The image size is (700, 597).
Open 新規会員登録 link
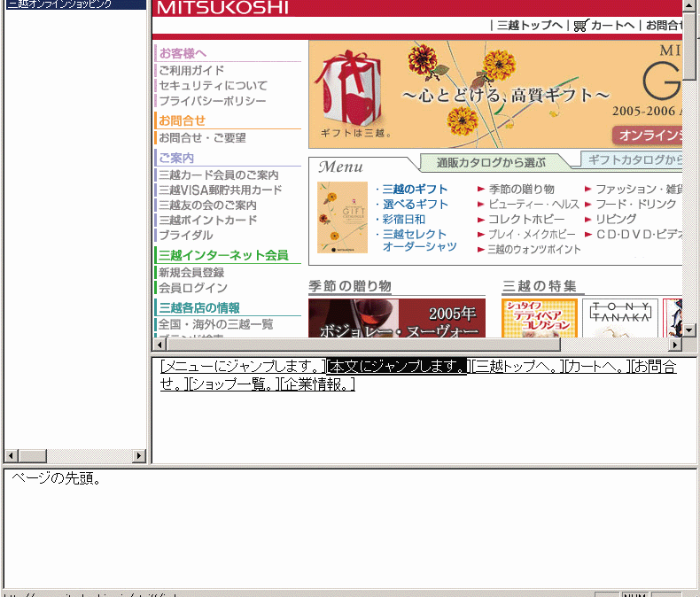(x=191, y=273)
